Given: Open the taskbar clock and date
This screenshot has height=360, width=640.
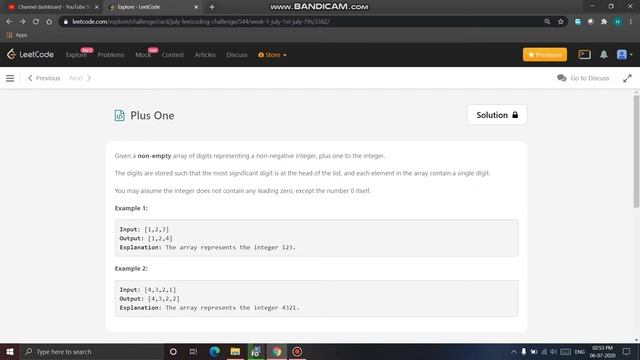Looking at the screenshot, I should pos(603,351).
